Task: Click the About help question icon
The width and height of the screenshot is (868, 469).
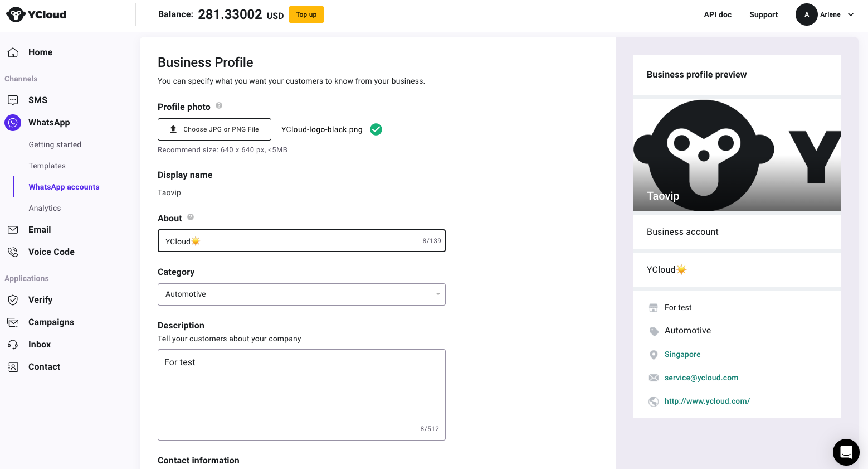Action: click(x=191, y=217)
